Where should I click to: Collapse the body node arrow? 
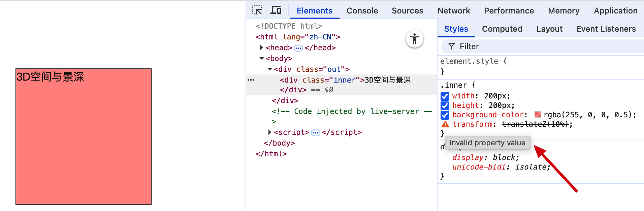pos(262,58)
